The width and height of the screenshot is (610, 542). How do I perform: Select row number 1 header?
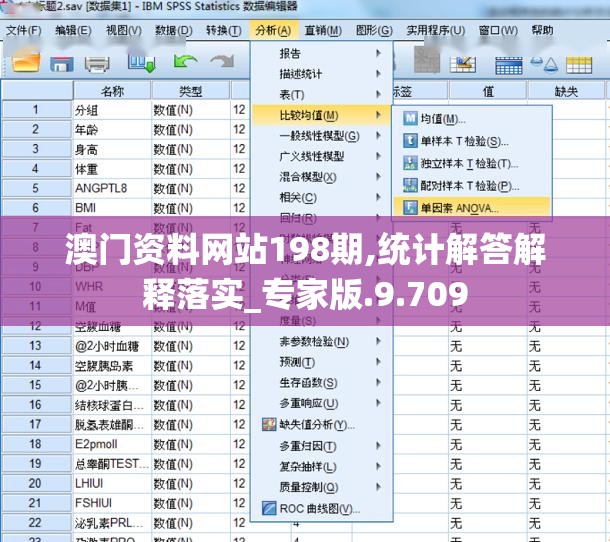[x=37, y=110]
